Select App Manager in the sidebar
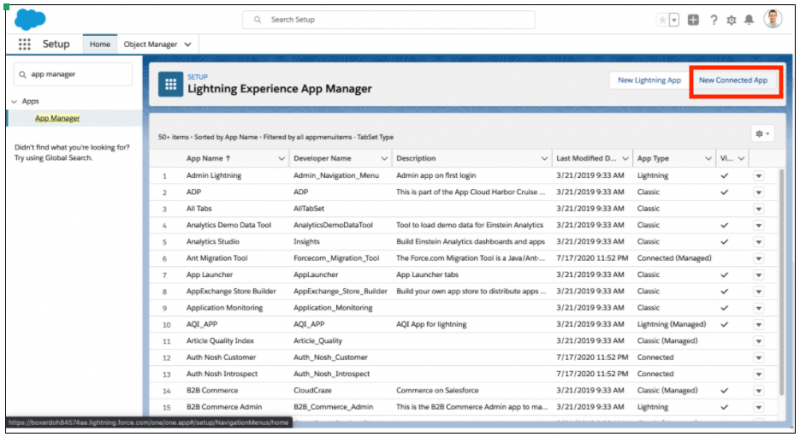Screen dimensions: 800x437 click(57, 118)
